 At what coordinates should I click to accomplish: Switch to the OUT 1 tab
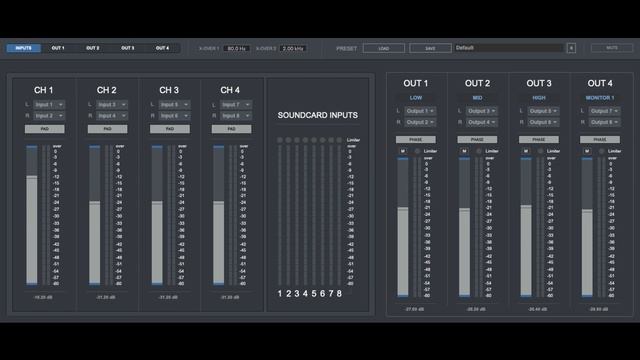(x=58, y=48)
